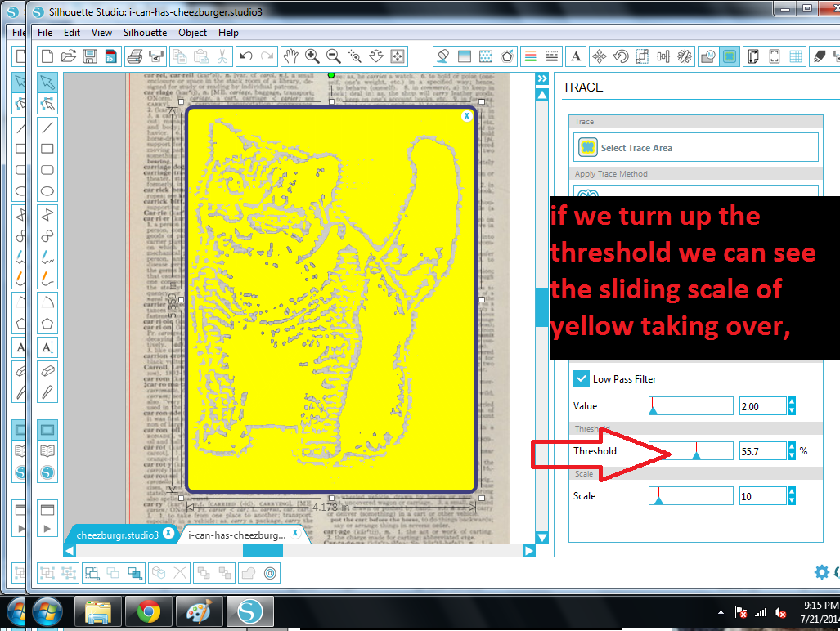Click the Low Pass Value slider
Viewport: 840px width, 631px height.
[690, 405]
